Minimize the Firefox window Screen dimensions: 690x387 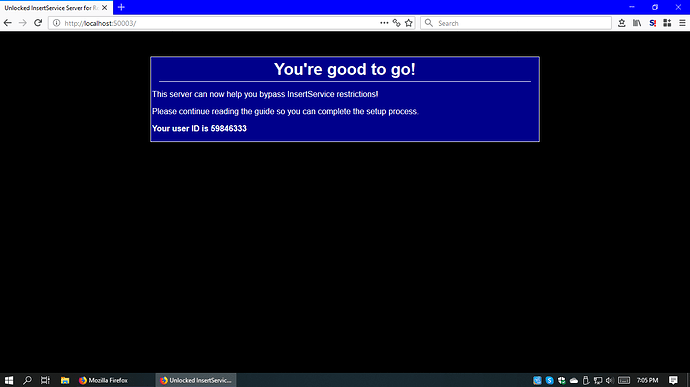tap(631, 7)
